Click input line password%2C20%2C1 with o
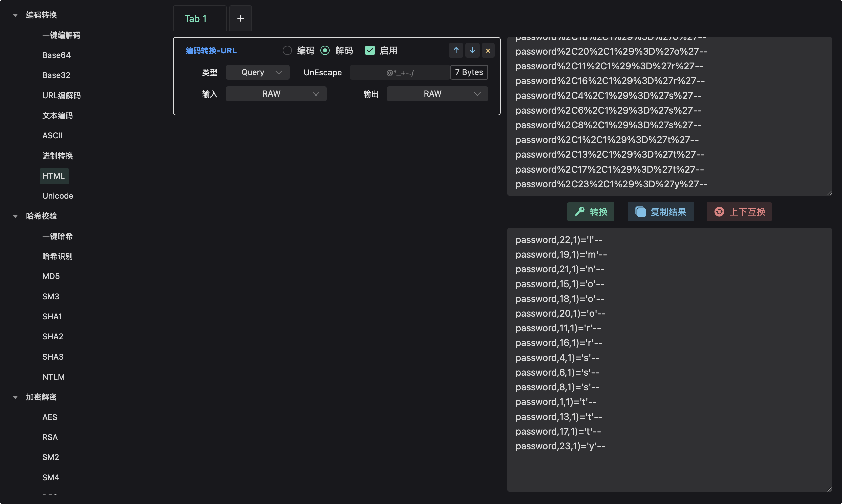Image resolution: width=842 pixels, height=504 pixels. click(x=611, y=51)
